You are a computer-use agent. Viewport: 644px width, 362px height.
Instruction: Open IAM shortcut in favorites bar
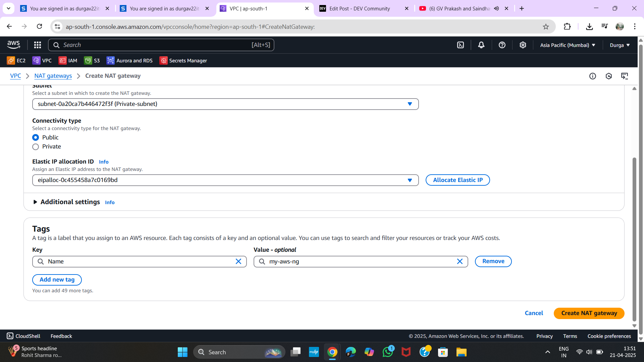click(68, 61)
